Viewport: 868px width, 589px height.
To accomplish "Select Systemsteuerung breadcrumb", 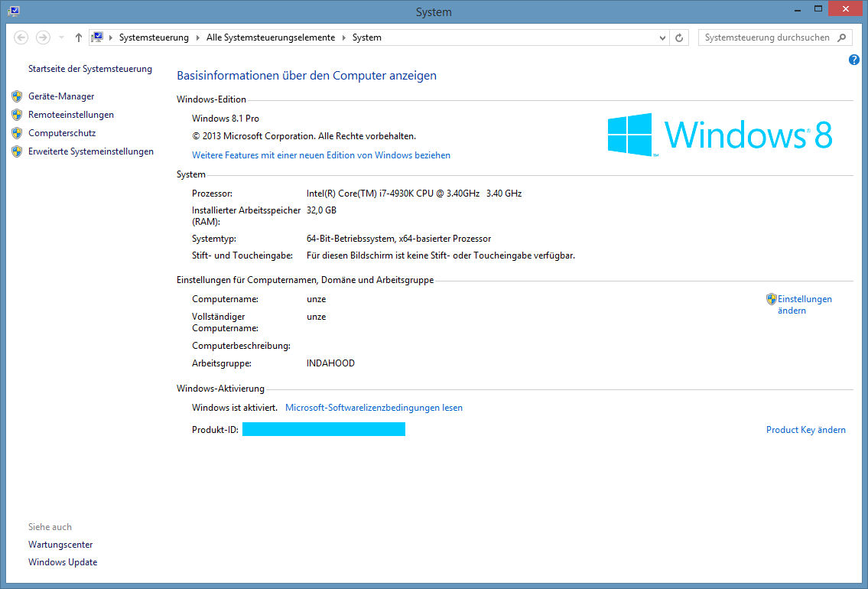I will point(154,37).
